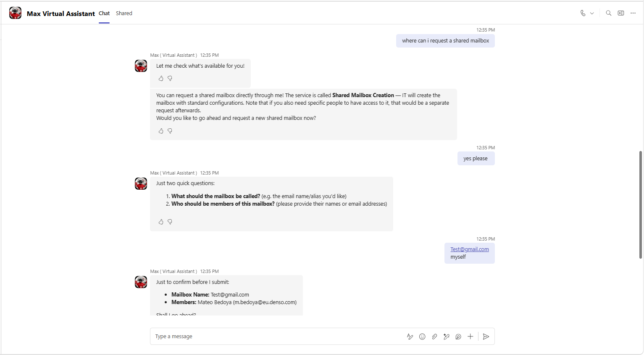
Task: Open the text formatting options
Action: pyautogui.click(x=410, y=336)
